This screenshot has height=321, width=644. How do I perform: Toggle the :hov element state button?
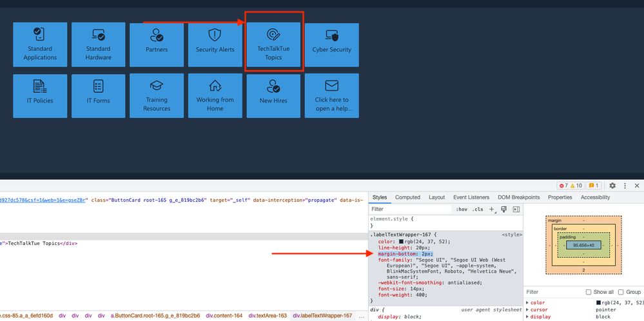point(462,209)
